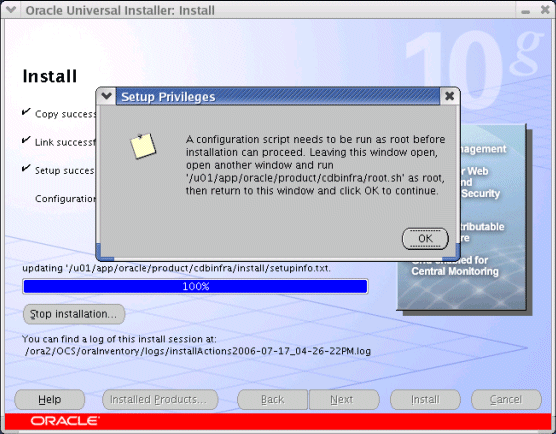Image resolution: width=556 pixels, height=434 pixels.
Task: Click the installActions log file path
Action: coord(198,351)
